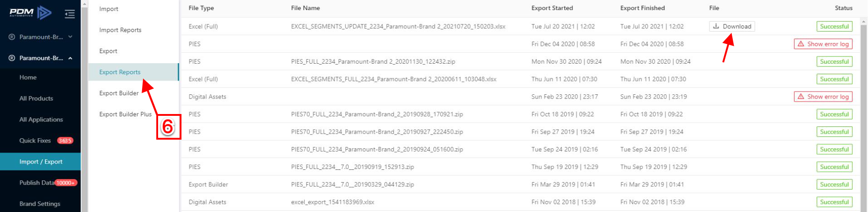Click registered icon beside second Paramount brand
The height and width of the screenshot is (212, 868).
point(12,58)
